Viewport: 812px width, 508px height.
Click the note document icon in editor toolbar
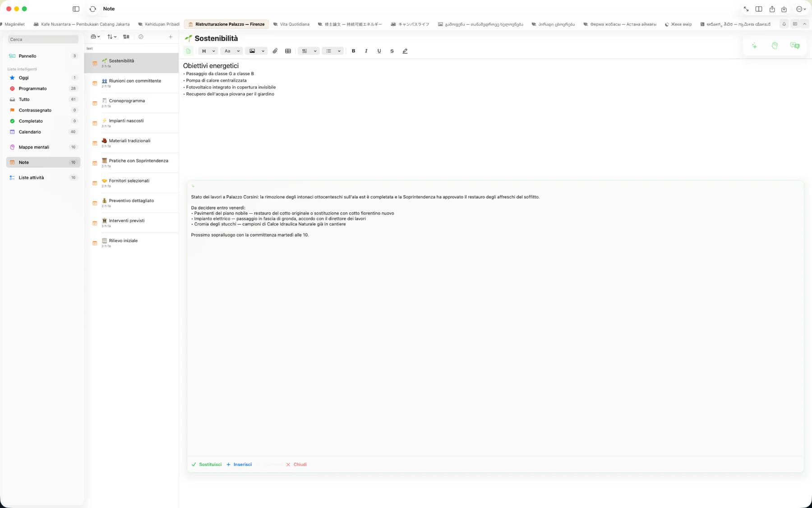click(x=189, y=51)
